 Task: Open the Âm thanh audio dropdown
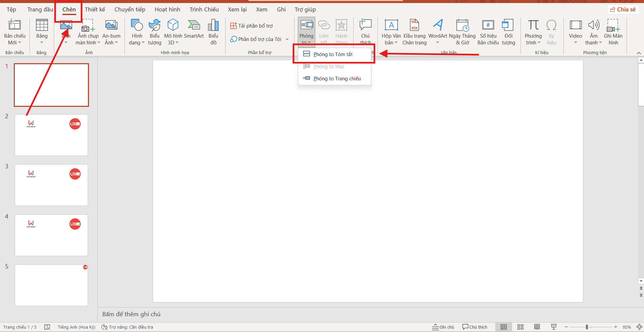coord(593,32)
